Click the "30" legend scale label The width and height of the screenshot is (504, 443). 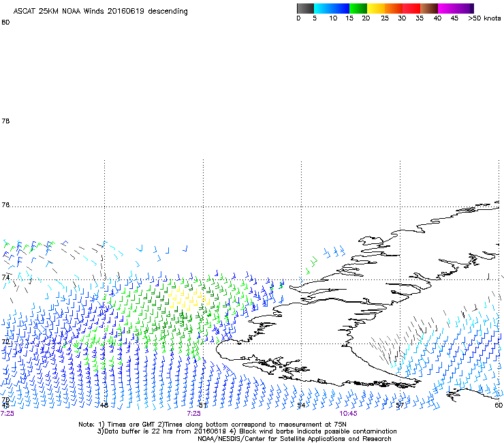402,18
